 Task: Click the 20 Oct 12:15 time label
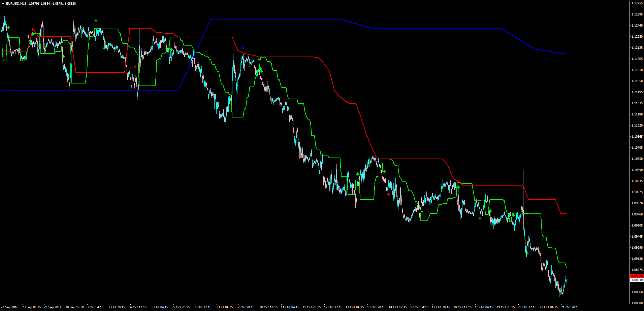(x=527, y=307)
